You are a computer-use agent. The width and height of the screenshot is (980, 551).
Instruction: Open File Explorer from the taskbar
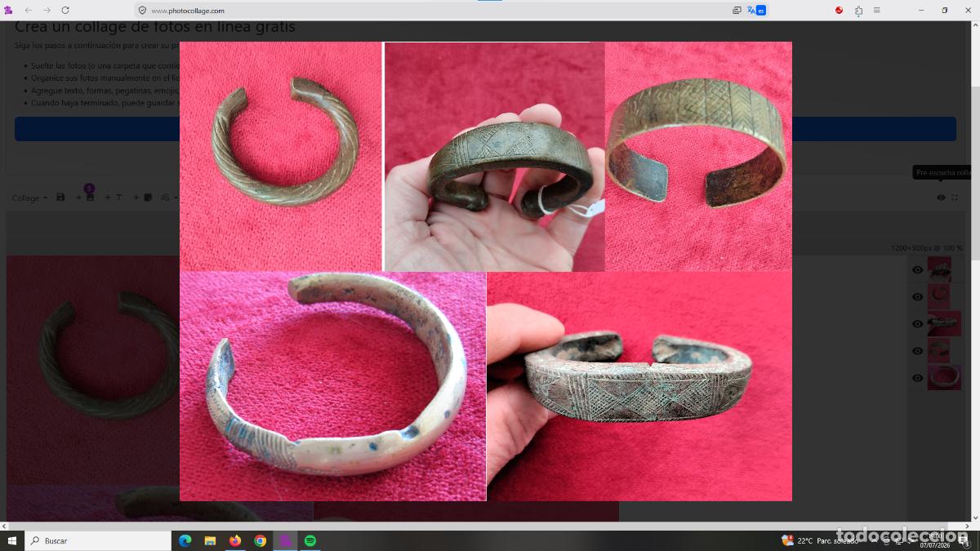pyautogui.click(x=210, y=540)
